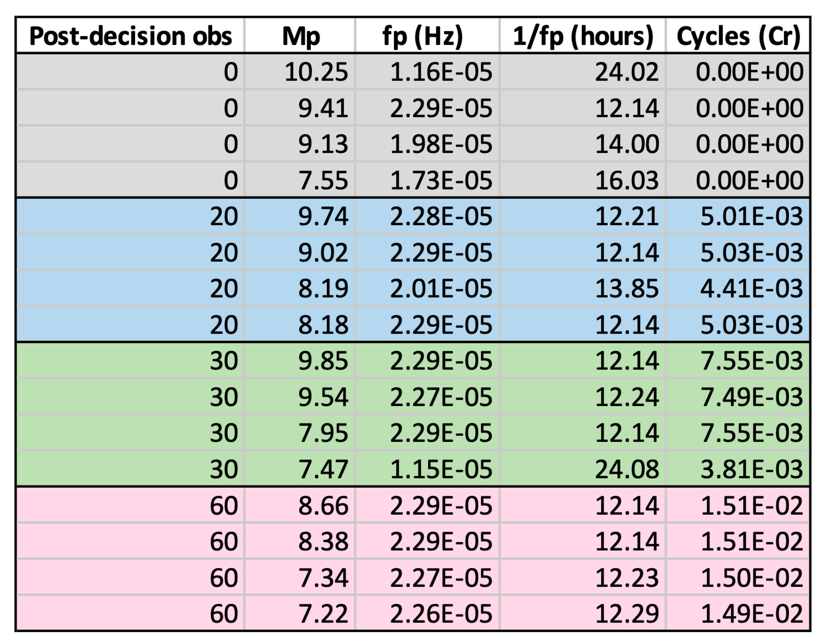822x644 pixels.
Task: Click the "Post-decision obs" column header
Action: point(130,36)
